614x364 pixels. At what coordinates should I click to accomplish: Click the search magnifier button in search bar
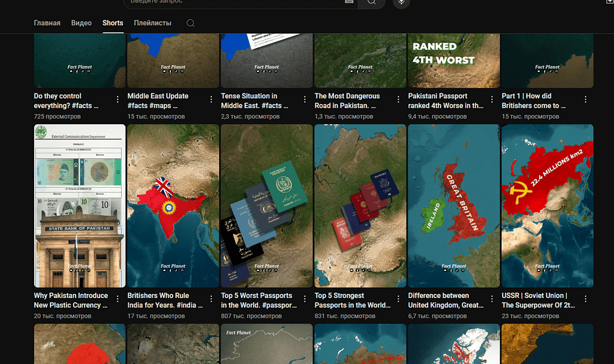(x=372, y=2)
